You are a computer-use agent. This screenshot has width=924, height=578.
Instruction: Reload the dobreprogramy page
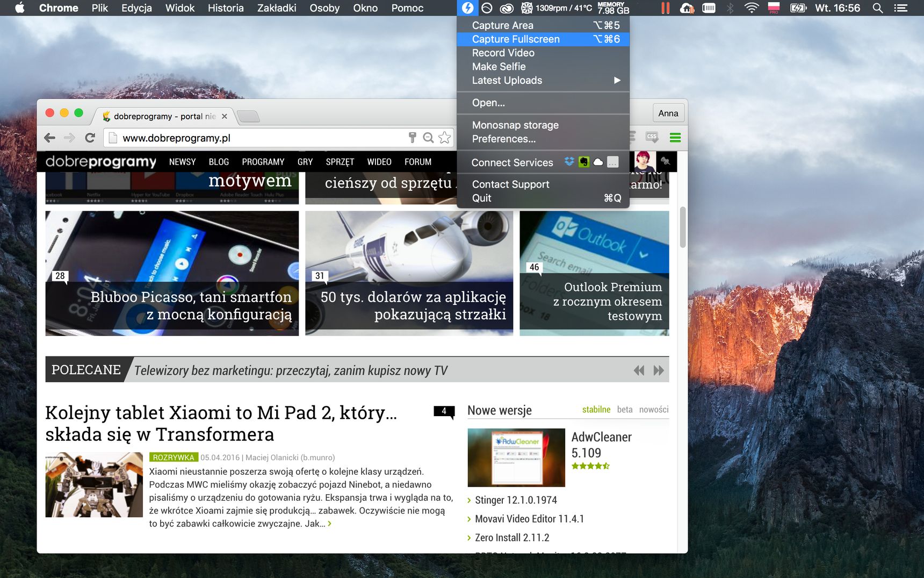(90, 138)
